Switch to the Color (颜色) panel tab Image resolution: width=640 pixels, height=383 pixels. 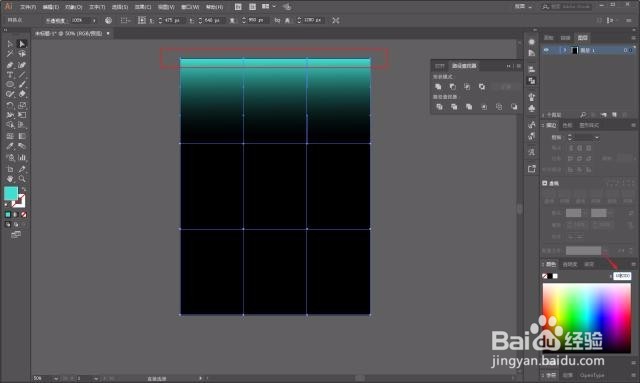coord(551,264)
